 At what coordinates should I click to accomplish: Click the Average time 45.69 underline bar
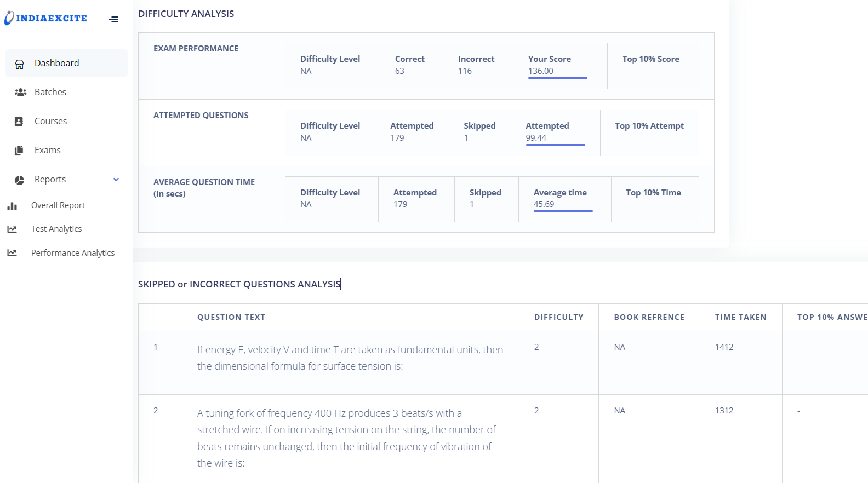tap(563, 211)
